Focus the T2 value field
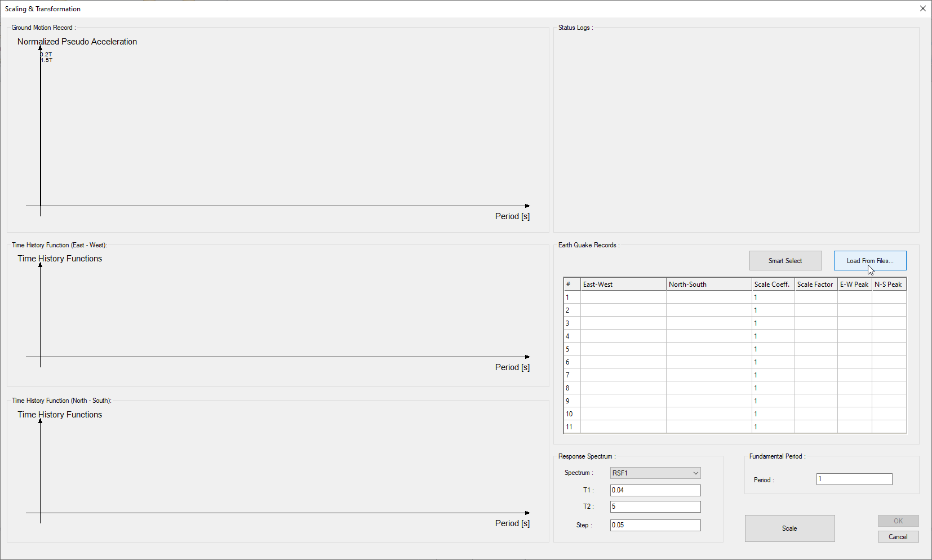Image resolution: width=932 pixels, height=560 pixels. pyautogui.click(x=655, y=506)
